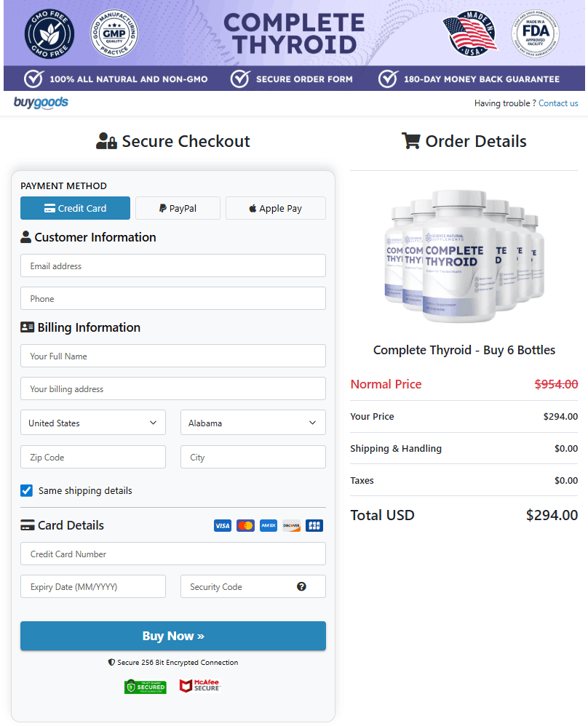Viewport: 588px width, 726px height.
Task: Click the security code help question-mark icon
Action: coord(301,586)
